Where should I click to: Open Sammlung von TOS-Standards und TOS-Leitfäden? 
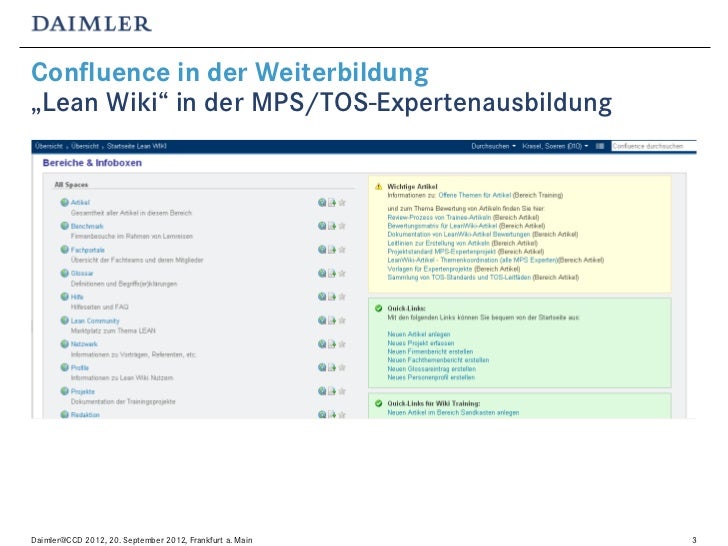pyautogui.click(x=459, y=277)
